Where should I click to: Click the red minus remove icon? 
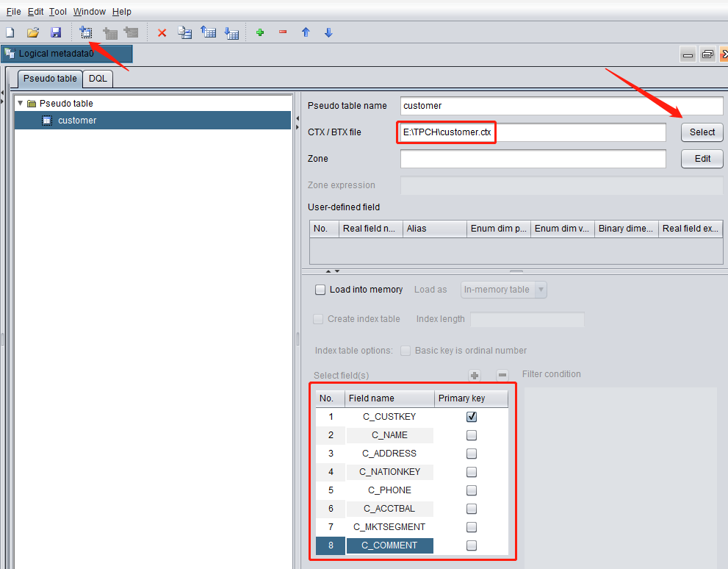pos(283,32)
